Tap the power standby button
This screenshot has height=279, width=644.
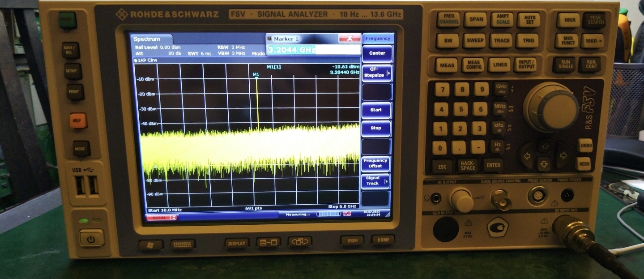(91, 238)
